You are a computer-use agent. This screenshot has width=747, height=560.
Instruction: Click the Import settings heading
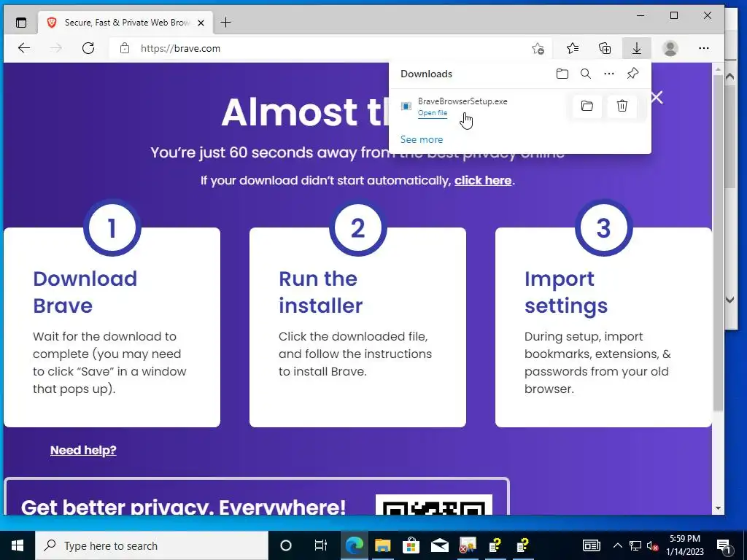click(x=566, y=292)
